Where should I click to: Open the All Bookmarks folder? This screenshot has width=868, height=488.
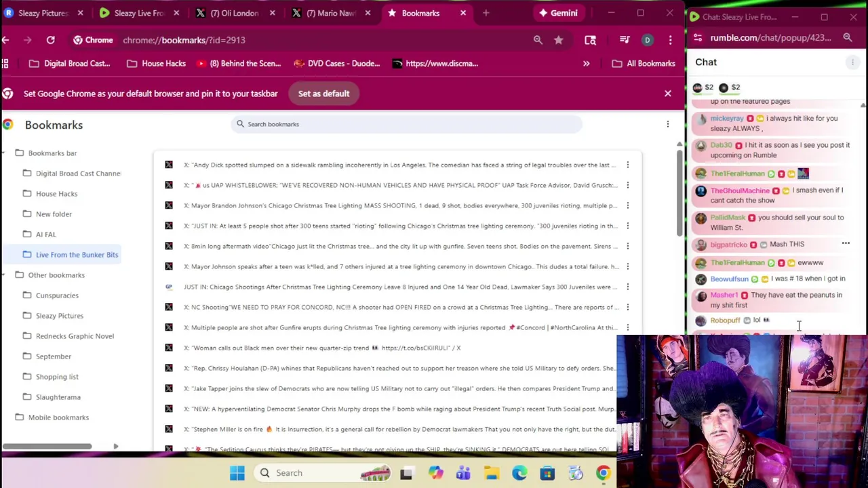[643, 64]
